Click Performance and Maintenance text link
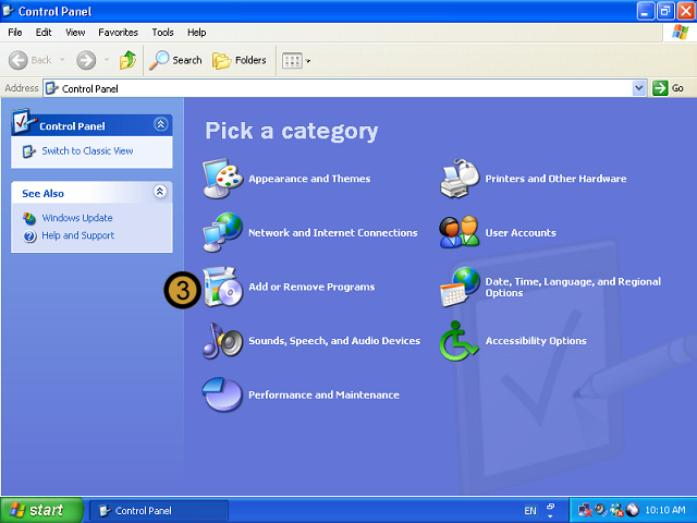Image resolution: width=697 pixels, height=523 pixels. tap(324, 395)
